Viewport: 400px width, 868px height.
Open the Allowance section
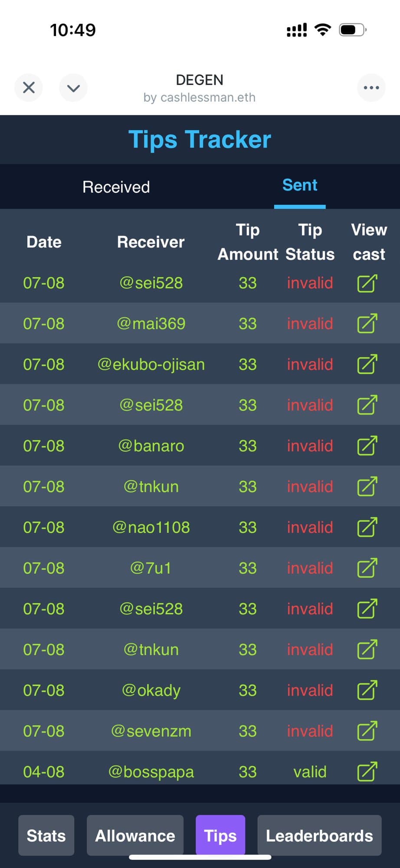tap(135, 835)
